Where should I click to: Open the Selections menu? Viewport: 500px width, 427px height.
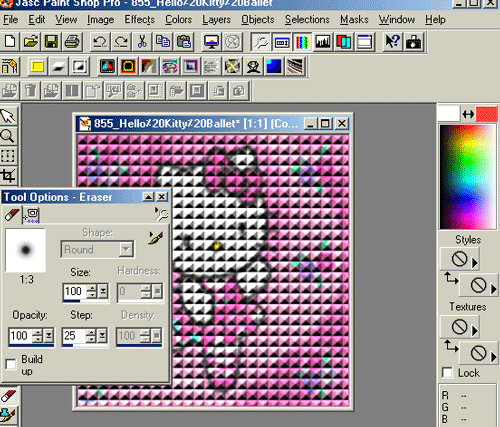click(x=307, y=19)
